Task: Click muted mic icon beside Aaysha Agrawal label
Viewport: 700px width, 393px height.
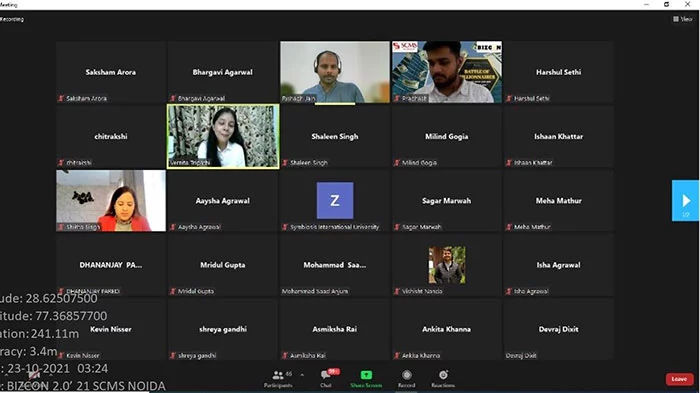Action: [x=173, y=227]
